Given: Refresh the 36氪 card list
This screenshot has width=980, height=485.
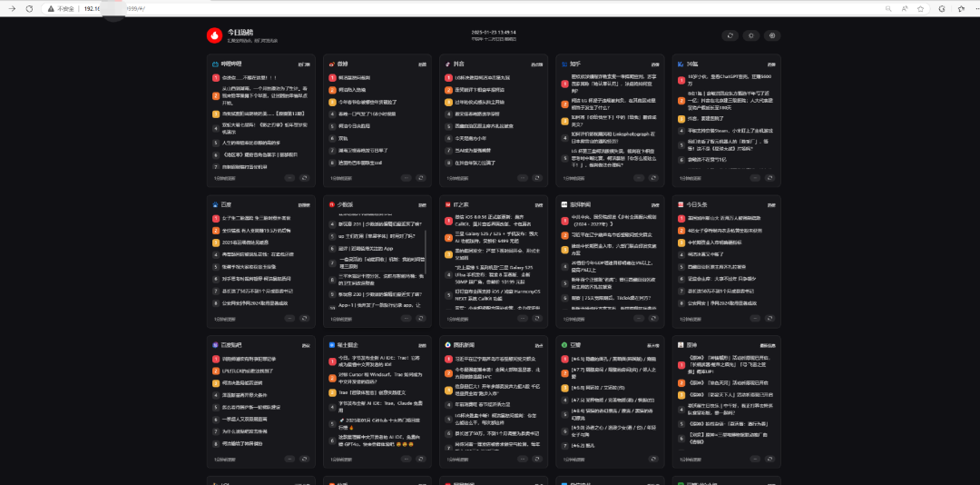Looking at the screenshot, I should click(x=770, y=178).
